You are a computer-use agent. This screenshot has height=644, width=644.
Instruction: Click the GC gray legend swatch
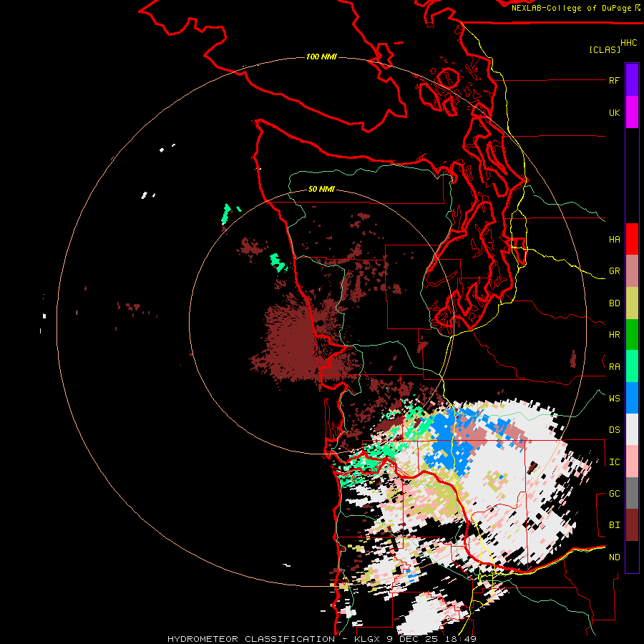point(632,493)
